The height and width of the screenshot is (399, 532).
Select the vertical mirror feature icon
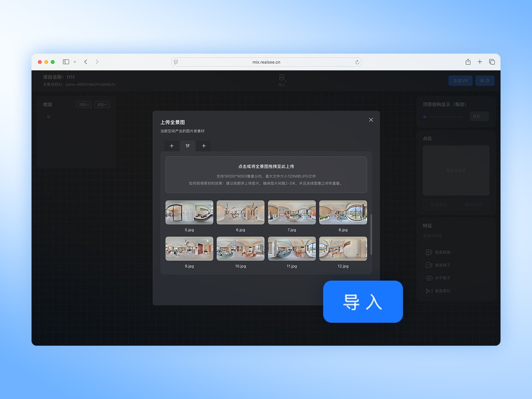[428, 265]
